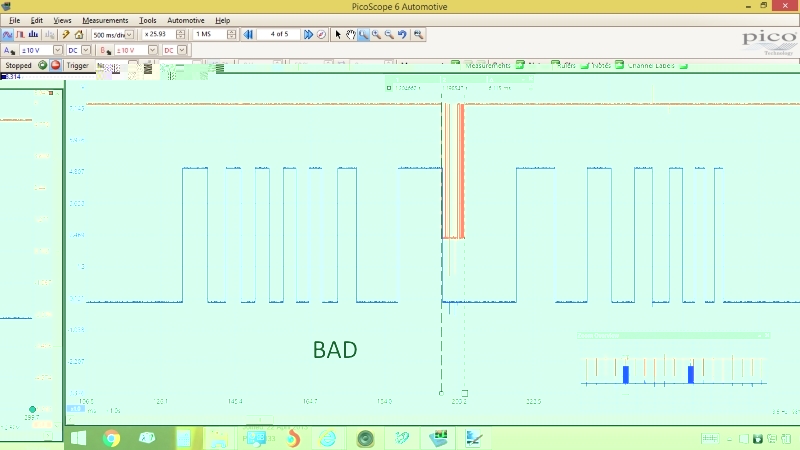Select the hand pan tool

click(x=351, y=34)
